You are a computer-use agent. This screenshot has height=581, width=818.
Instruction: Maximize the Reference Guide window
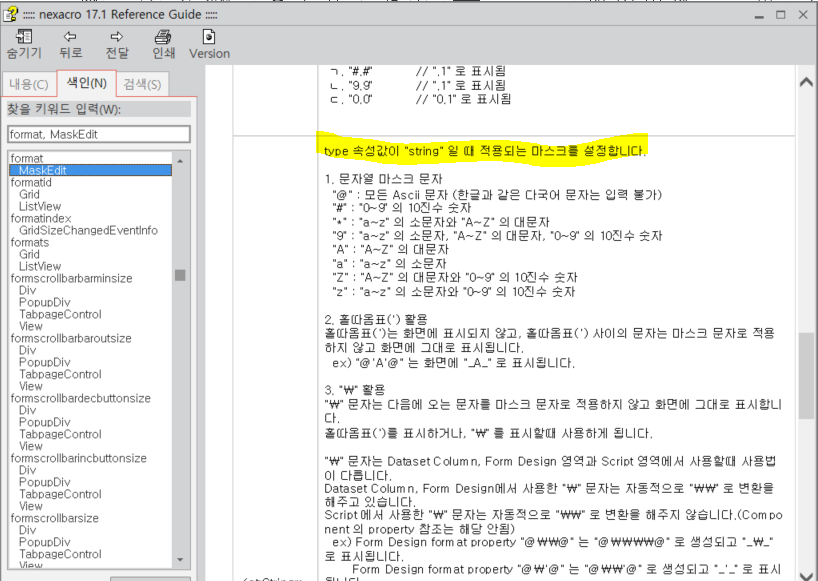[780, 15]
